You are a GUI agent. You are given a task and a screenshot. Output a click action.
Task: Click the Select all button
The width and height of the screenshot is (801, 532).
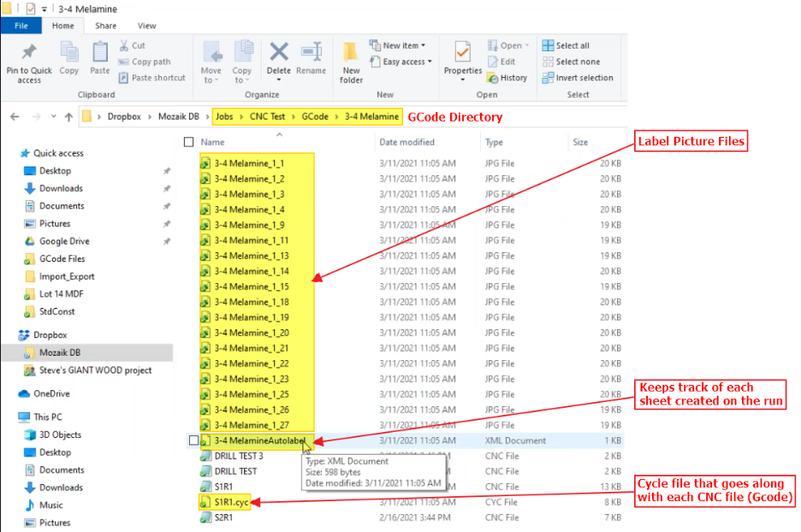tap(566, 45)
